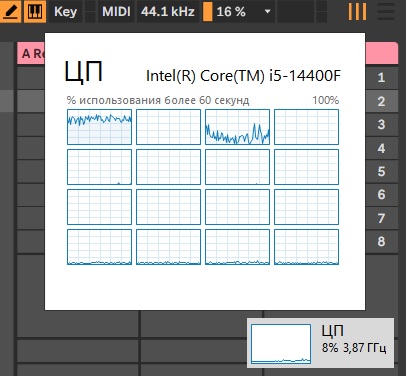
Task: Launch scene 4
Action: [382, 148]
